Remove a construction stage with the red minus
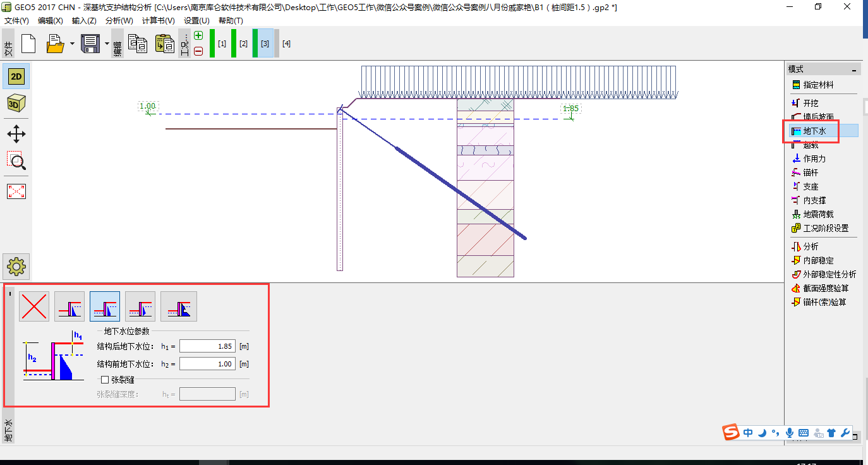 pos(198,51)
